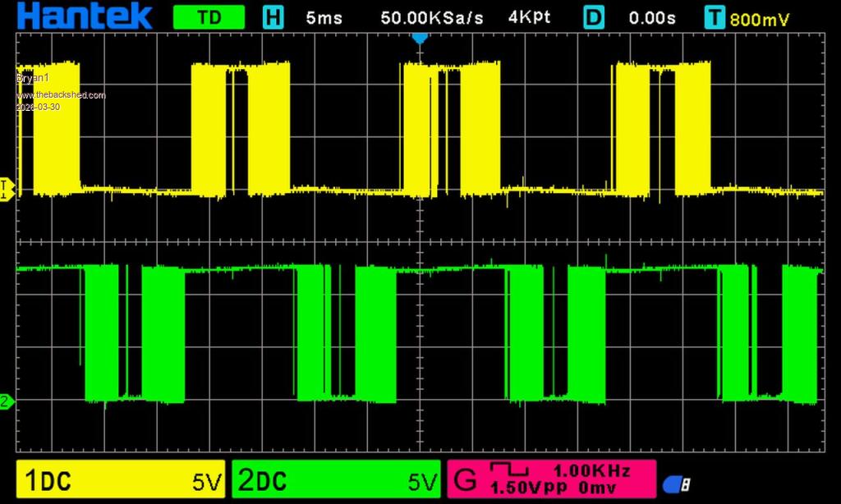Select the square wave shape icon

point(509,470)
